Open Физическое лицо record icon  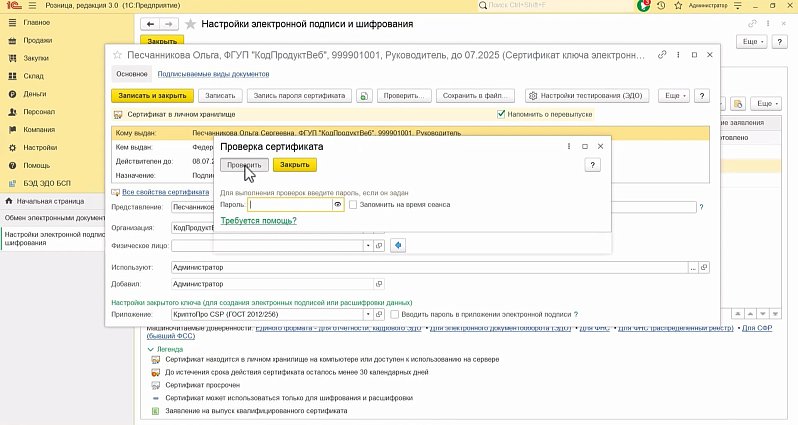click(x=379, y=245)
